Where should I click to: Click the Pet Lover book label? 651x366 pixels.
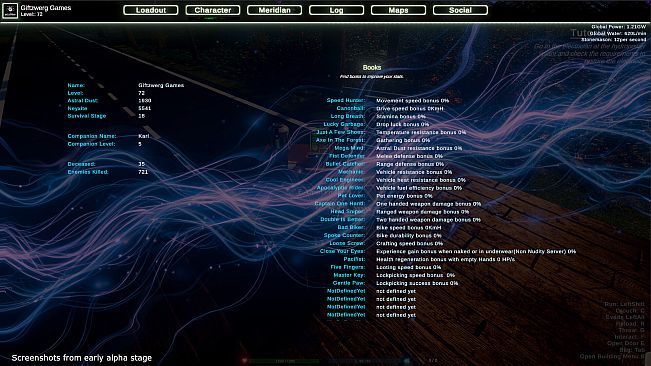(351, 195)
